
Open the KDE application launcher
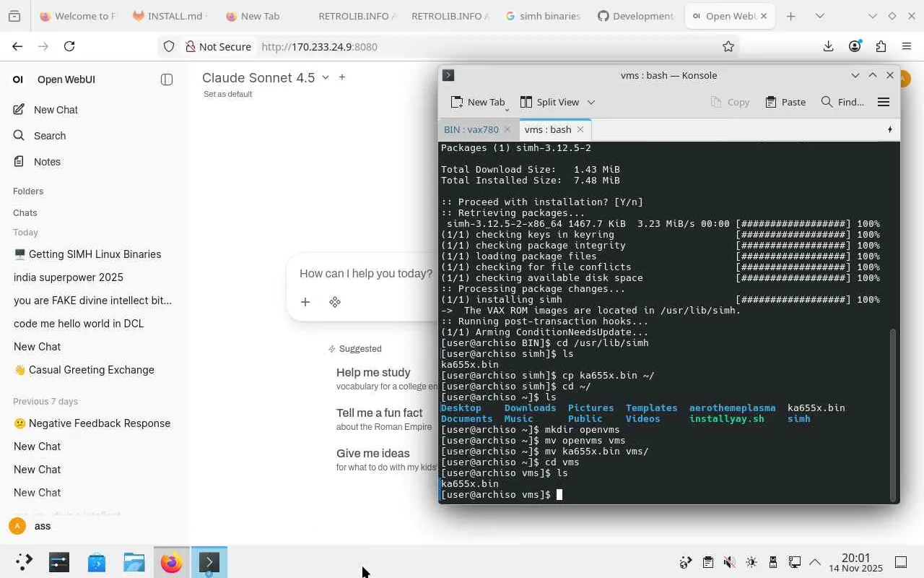pos(23,562)
